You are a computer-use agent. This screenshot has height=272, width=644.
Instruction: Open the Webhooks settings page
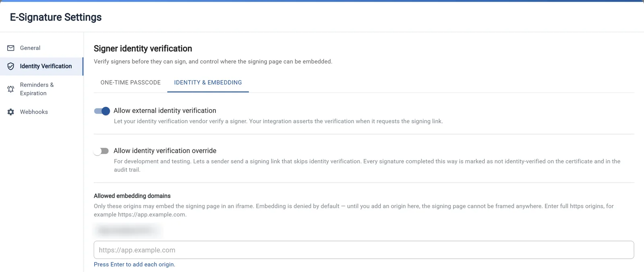pyautogui.click(x=41, y=112)
